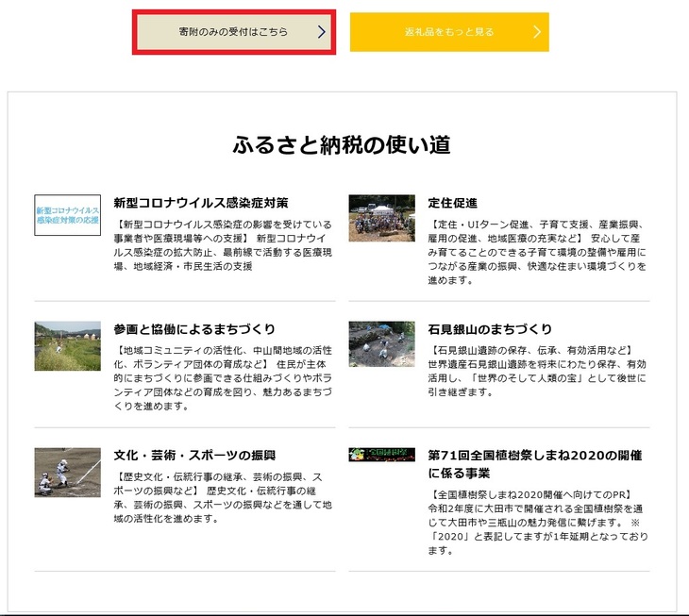Click the chevron arrow on 寄附のみの受付はこちら
The width and height of the screenshot is (689, 616).
321,32
